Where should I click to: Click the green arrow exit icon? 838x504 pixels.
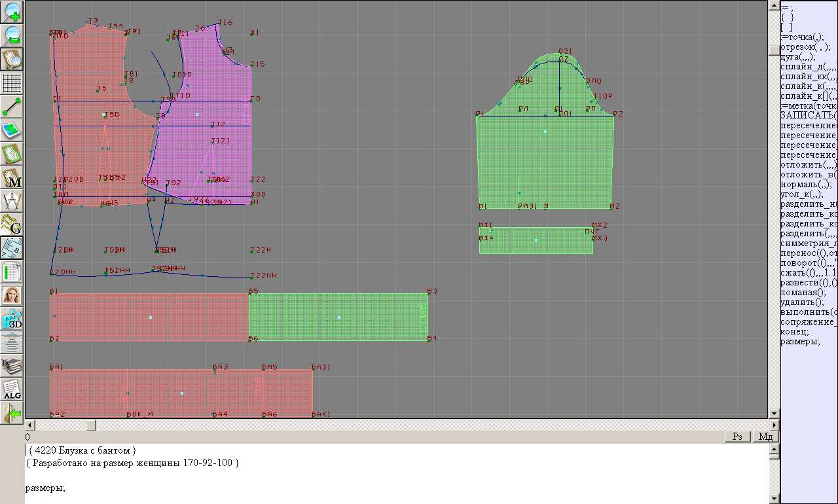[x=12, y=413]
